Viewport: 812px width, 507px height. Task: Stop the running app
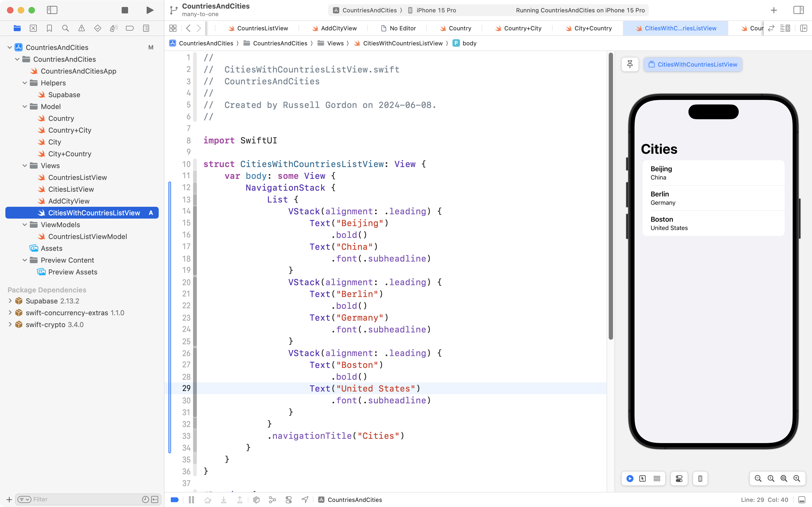pos(125,10)
